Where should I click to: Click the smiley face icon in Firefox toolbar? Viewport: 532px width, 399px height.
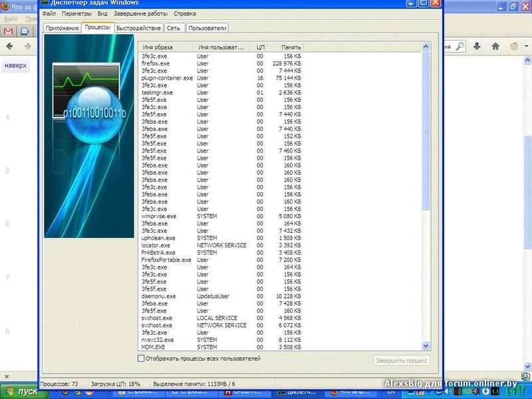(x=514, y=46)
